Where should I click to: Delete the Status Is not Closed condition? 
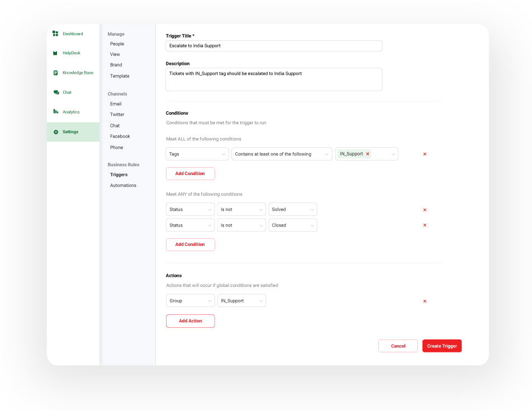(x=425, y=225)
